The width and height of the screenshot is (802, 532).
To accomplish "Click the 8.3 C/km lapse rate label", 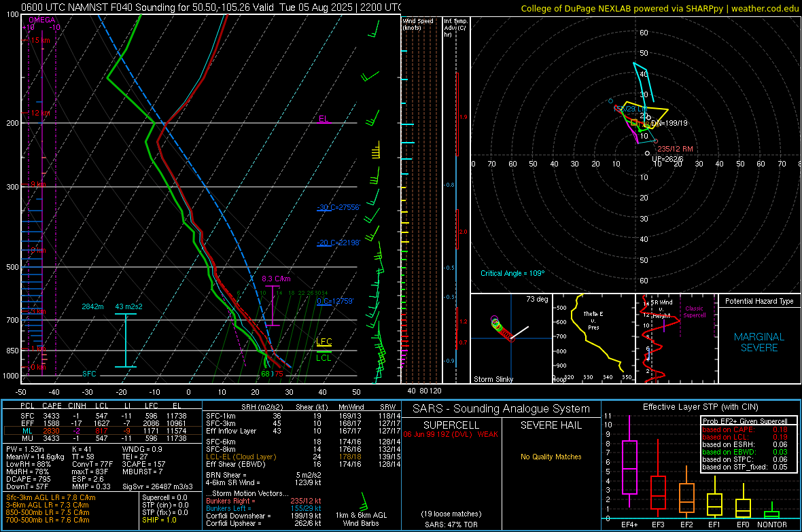I will click(276, 279).
